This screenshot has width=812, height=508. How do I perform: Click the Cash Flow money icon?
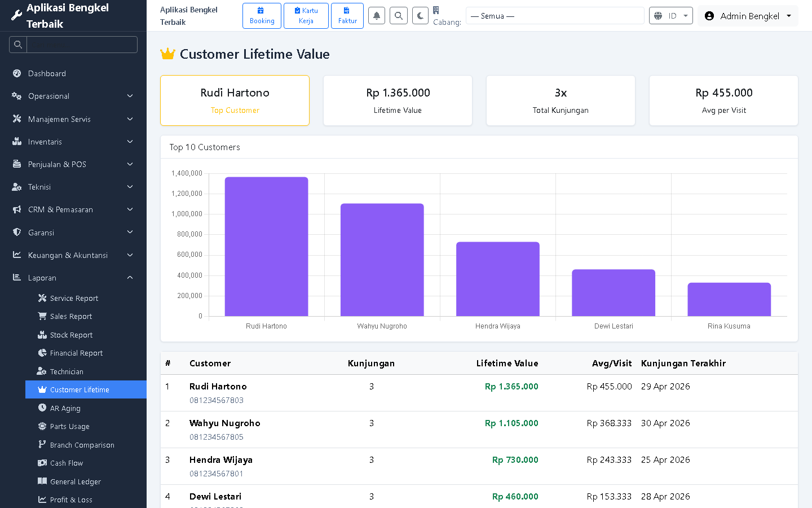pyautogui.click(x=42, y=463)
